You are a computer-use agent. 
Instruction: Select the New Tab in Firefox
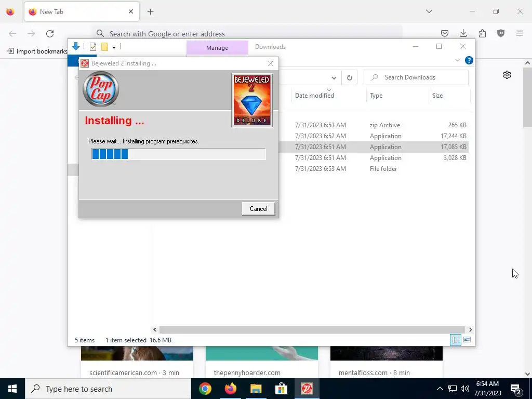(x=82, y=11)
